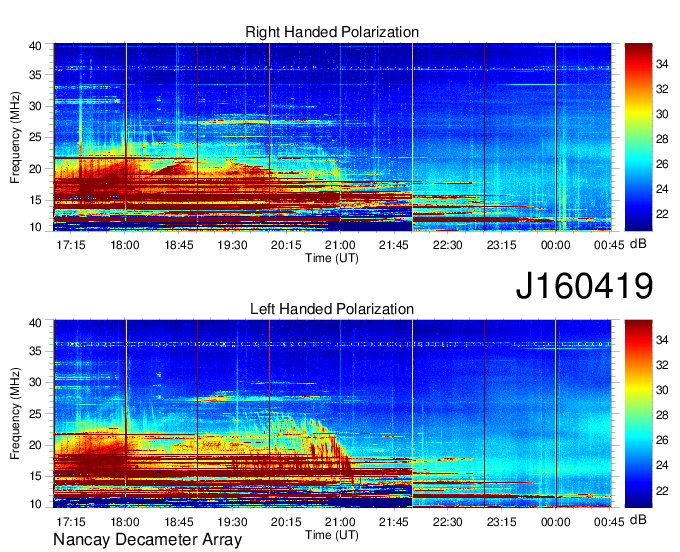Click the 22:30 time tick of Right Handed plot
The height and width of the screenshot is (552, 680).
tap(448, 245)
